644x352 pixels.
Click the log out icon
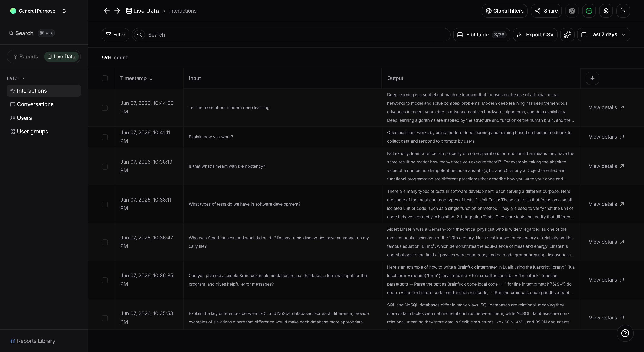tap(623, 11)
